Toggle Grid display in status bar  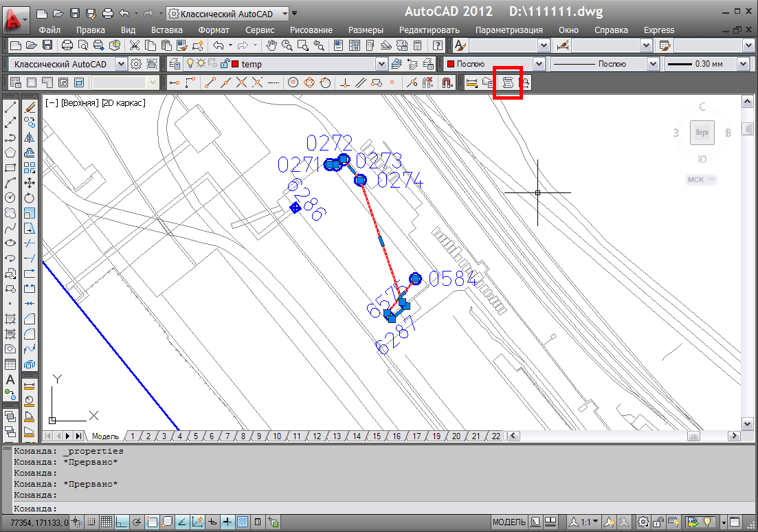pyautogui.click(x=106, y=522)
